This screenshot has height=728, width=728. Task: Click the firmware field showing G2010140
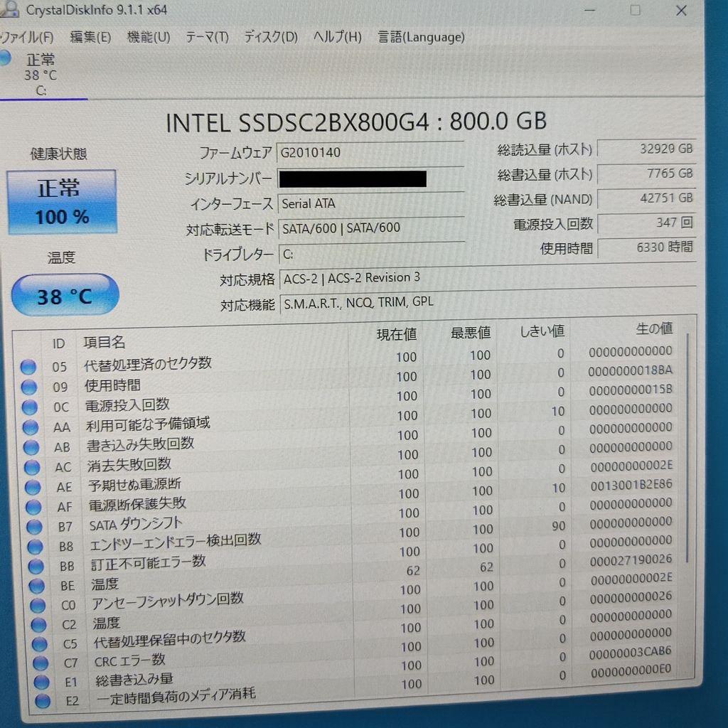coord(370,151)
